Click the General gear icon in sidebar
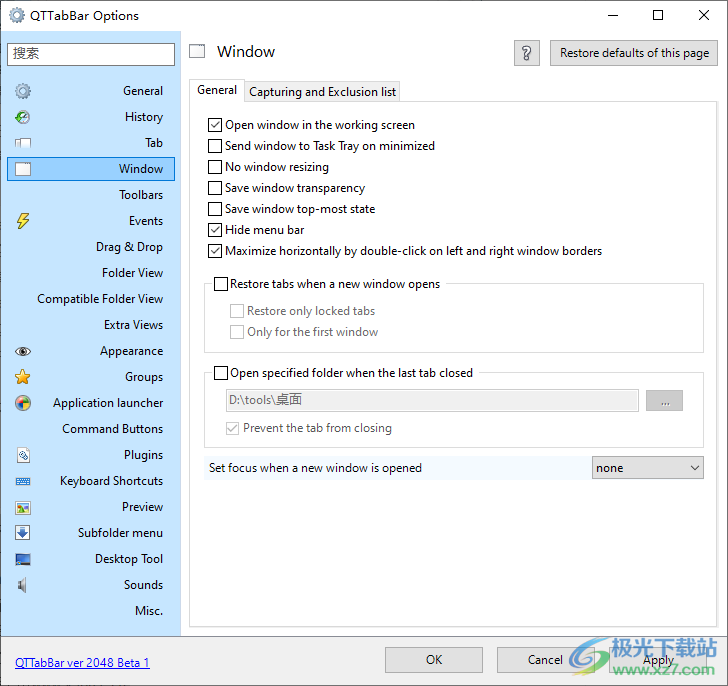Screen dimensions: 728x686 [x=23, y=91]
